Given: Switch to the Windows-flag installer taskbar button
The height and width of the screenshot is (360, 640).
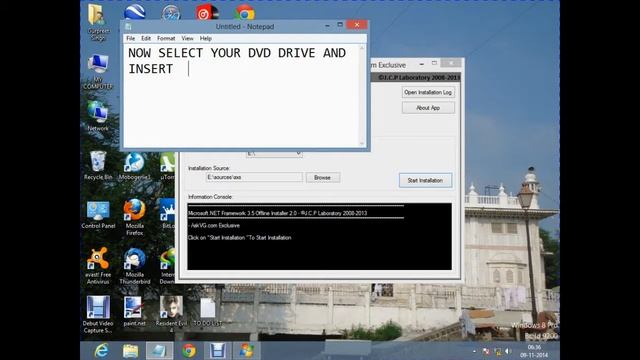Looking at the screenshot, I should [247, 351].
